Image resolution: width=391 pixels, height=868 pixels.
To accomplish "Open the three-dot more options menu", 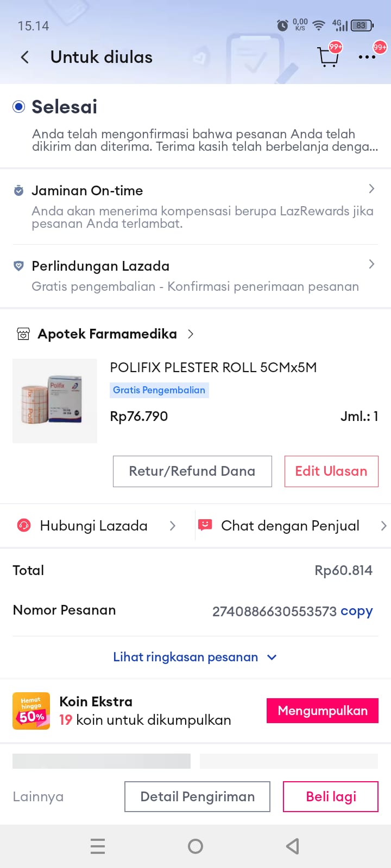I will tap(367, 57).
